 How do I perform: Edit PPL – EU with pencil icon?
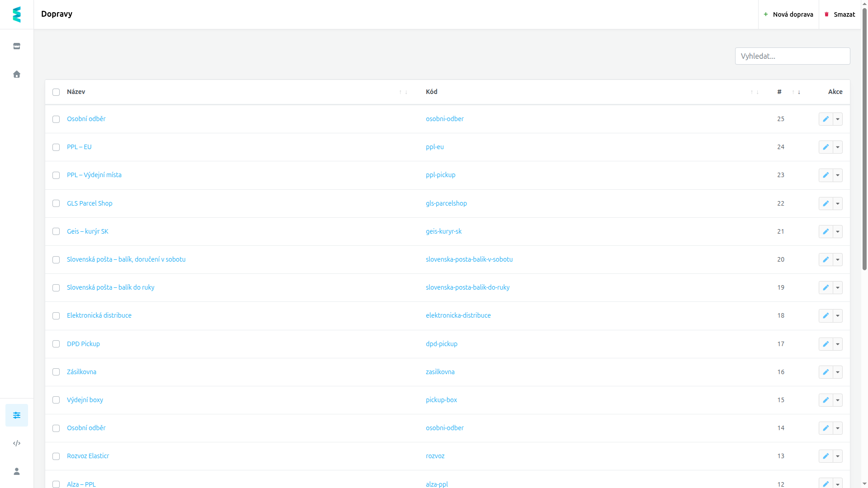tap(826, 147)
